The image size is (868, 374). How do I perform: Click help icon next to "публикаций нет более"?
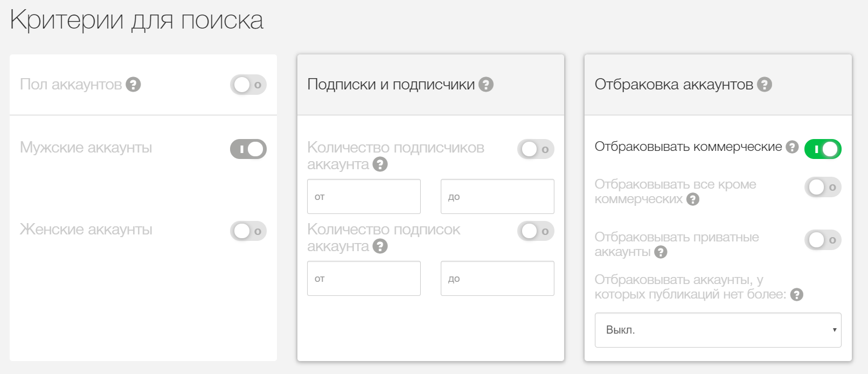click(797, 295)
